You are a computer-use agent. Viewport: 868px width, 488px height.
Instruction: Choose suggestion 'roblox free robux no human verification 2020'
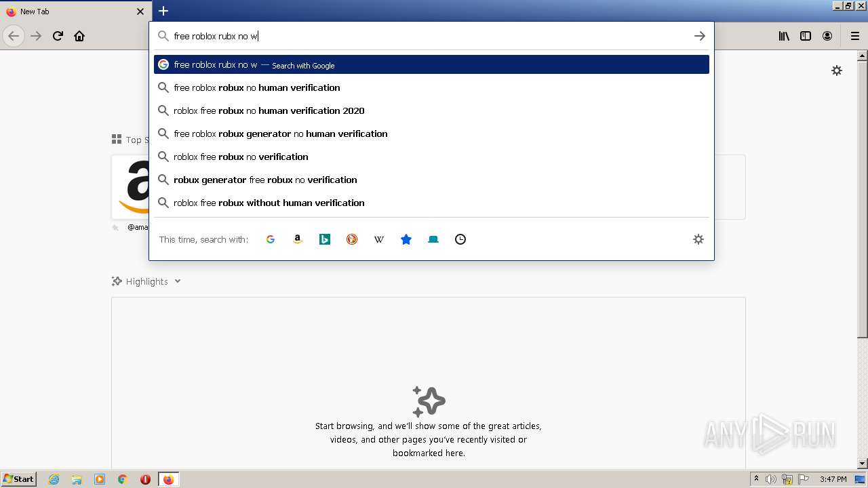coord(431,110)
